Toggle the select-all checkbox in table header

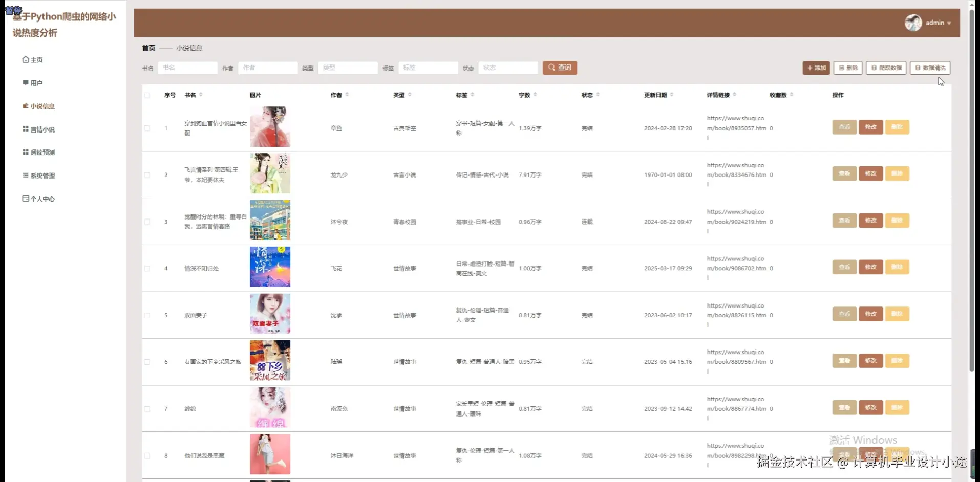pyautogui.click(x=147, y=95)
